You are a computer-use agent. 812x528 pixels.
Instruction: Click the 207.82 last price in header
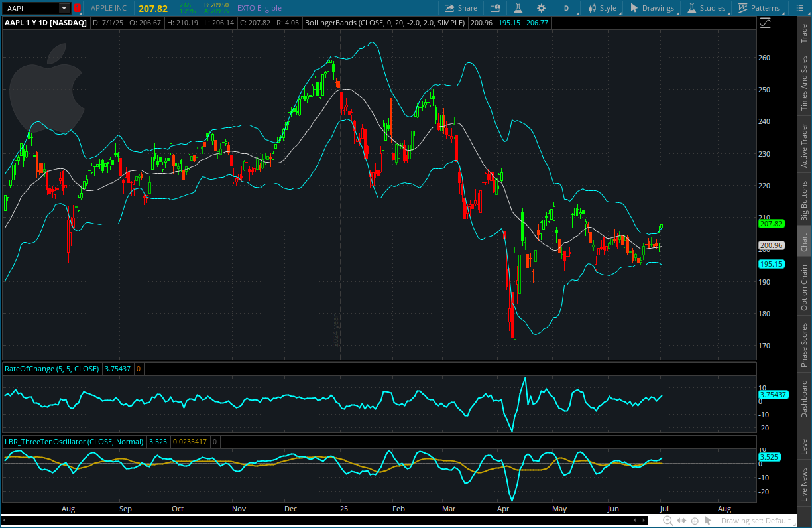(153, 8)
